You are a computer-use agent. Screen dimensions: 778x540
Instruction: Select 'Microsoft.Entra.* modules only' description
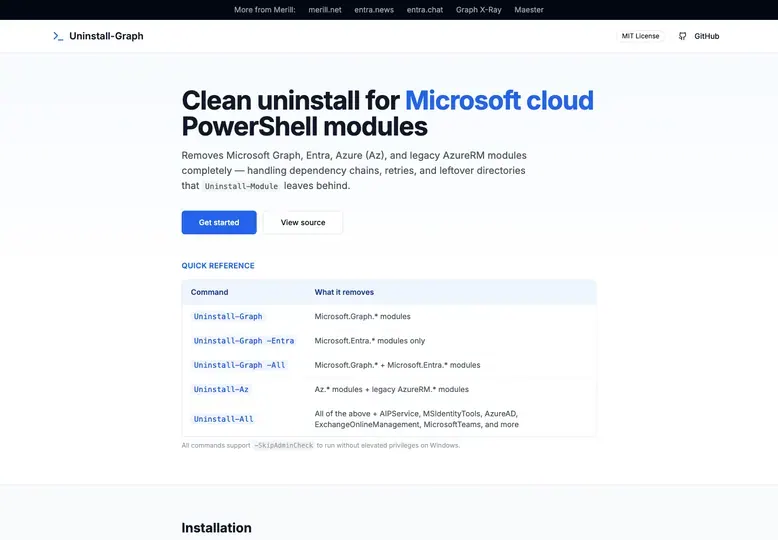[370, 341]
